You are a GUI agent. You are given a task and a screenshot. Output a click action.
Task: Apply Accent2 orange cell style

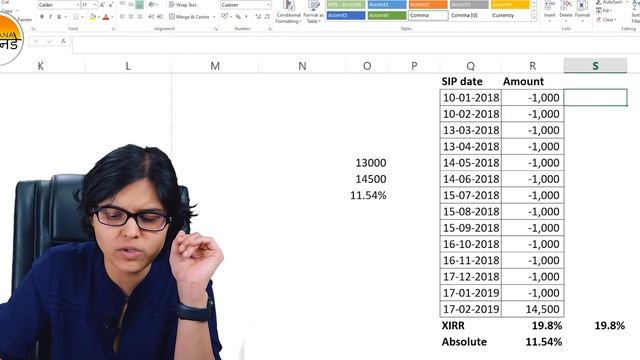(428, 5)
